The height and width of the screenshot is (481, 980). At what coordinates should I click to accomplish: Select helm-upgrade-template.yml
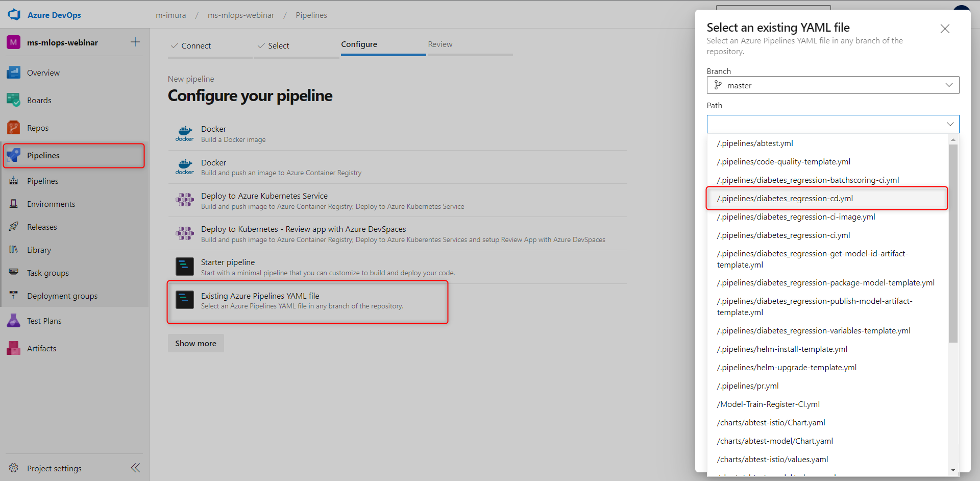[x=827, y=368]
